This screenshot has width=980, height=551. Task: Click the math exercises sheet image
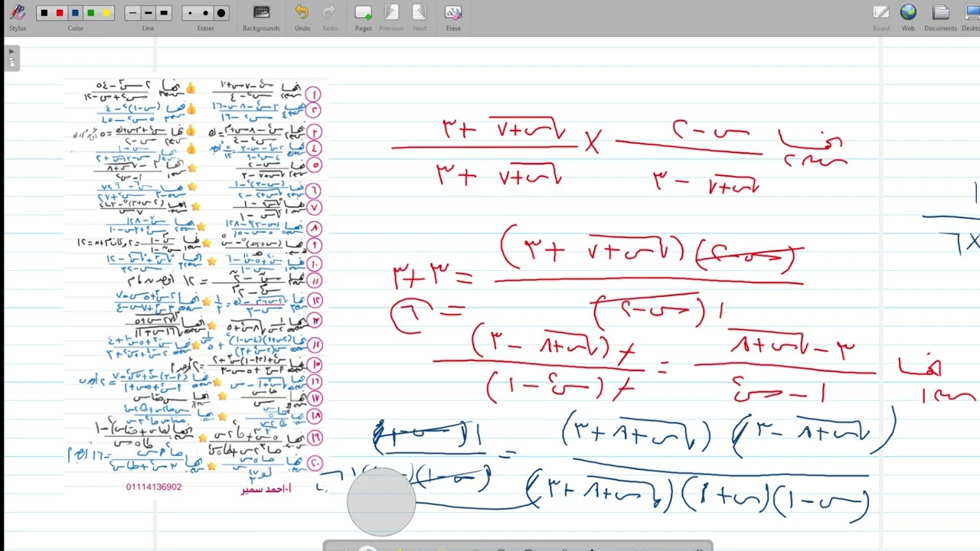(x=196, y=287)
